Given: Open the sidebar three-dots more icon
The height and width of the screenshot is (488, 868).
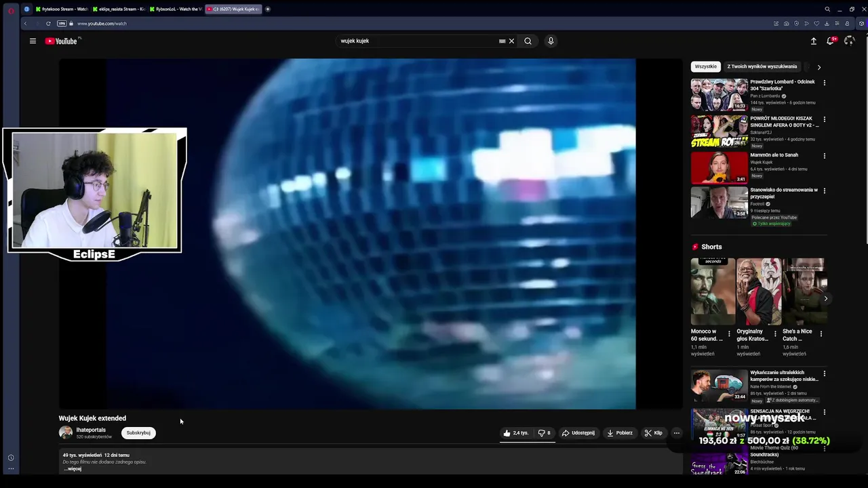Looking at the screenshot, I should coord(10,468).
